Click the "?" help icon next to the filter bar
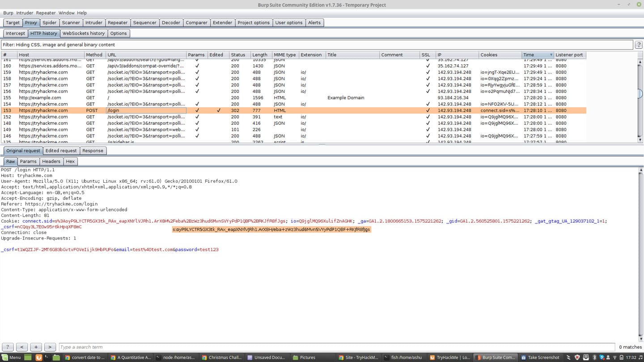 (x=639, y=44)
